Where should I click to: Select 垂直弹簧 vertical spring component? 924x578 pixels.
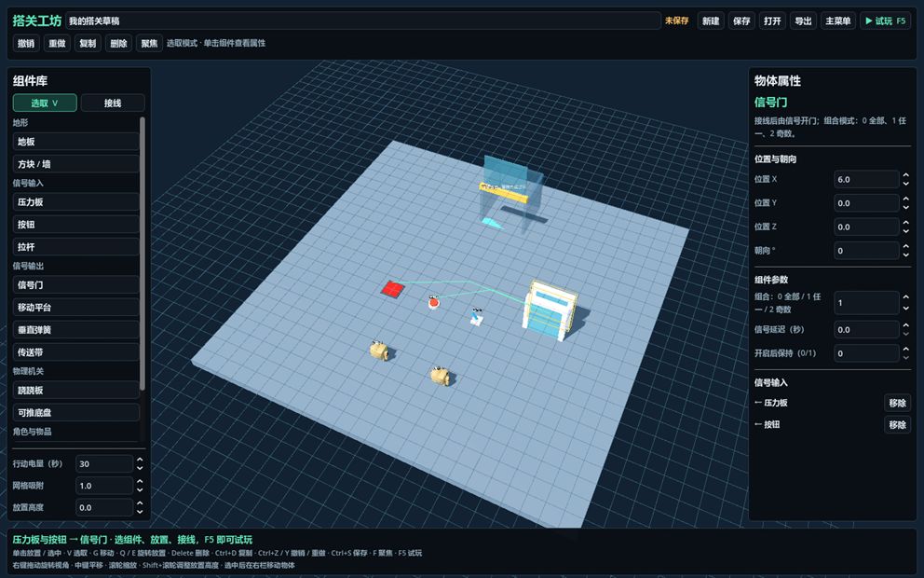76,330
